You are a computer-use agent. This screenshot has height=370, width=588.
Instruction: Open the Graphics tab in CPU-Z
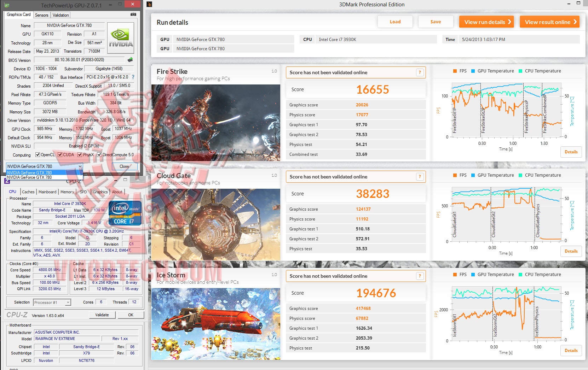click(100, 192)
